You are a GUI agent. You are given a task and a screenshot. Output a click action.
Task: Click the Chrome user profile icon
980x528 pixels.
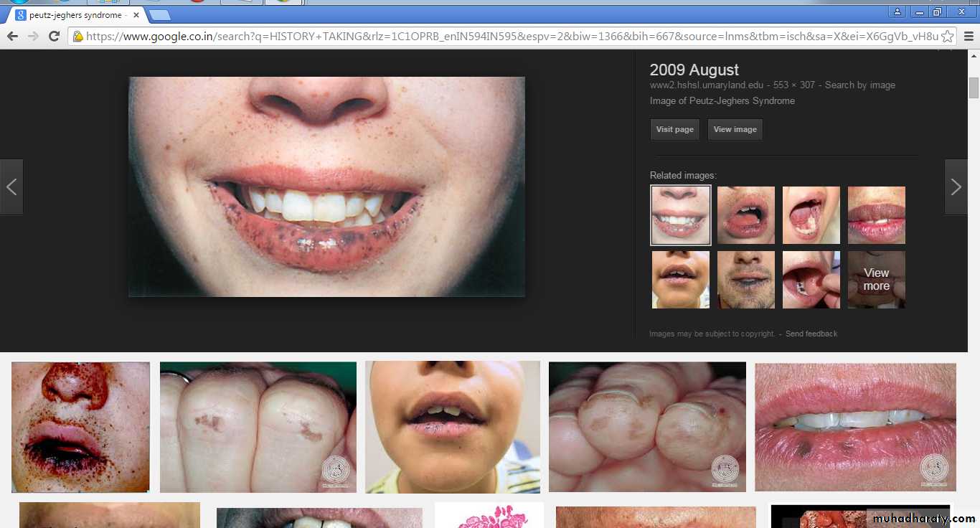897,11
